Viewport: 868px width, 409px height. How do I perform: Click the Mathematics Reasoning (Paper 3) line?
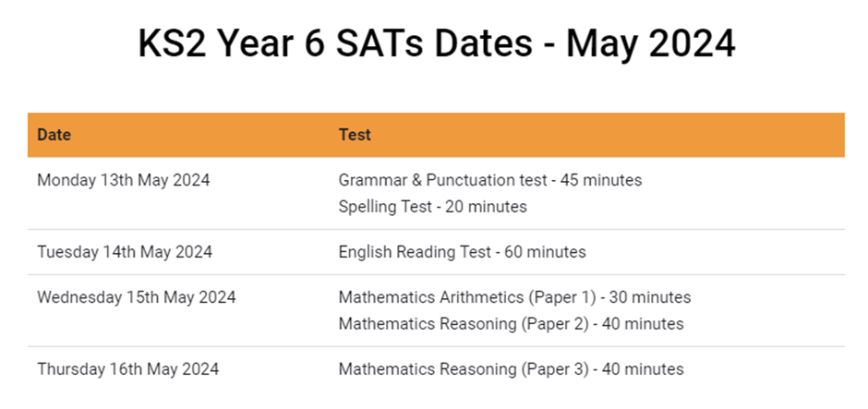[511, 369]
